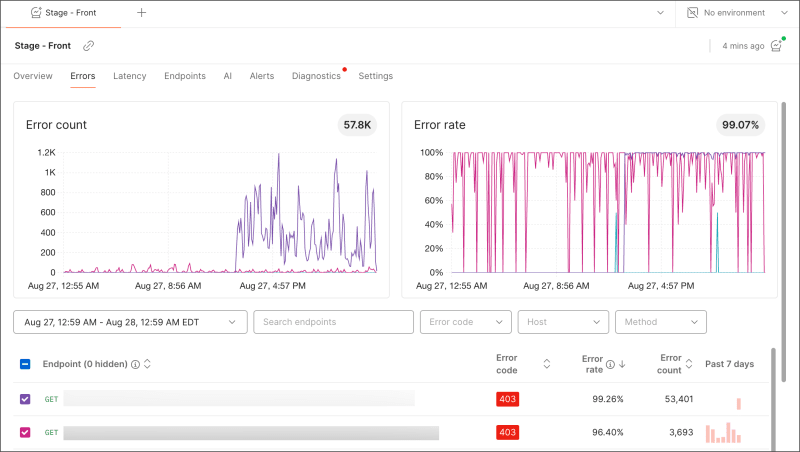
Task: Switch to the Latency tab
Action: 130,76
